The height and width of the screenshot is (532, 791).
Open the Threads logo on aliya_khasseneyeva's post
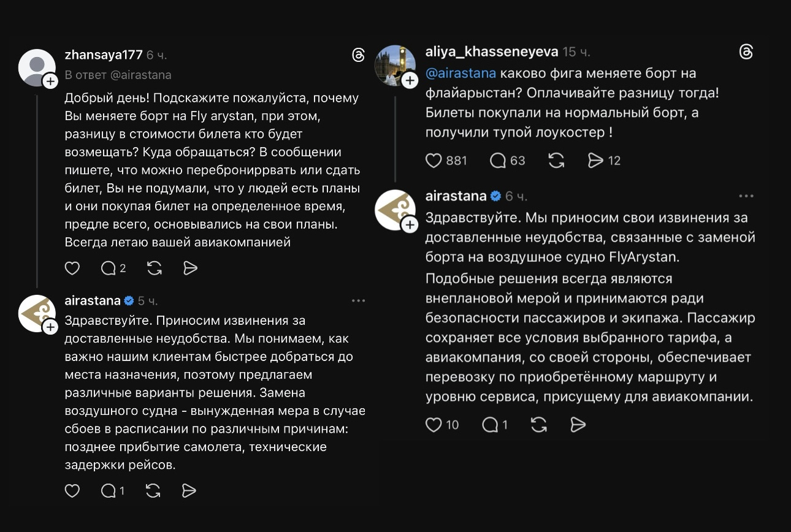(x=746, y=53)
